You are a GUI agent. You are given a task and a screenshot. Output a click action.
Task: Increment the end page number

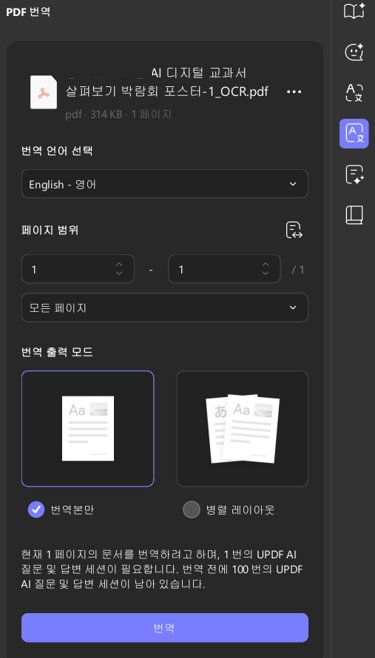coord(265,264)
